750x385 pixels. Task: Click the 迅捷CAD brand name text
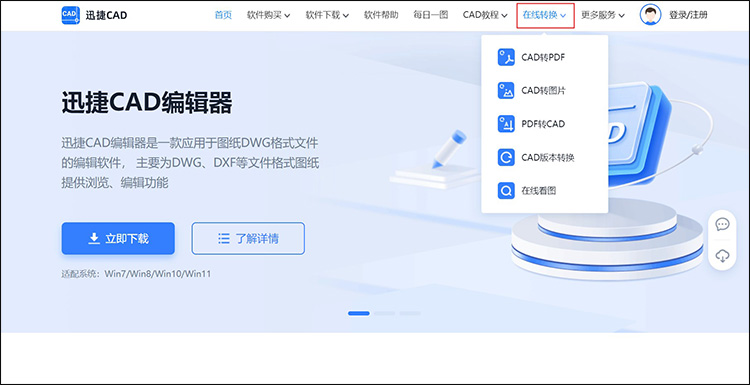106,15
